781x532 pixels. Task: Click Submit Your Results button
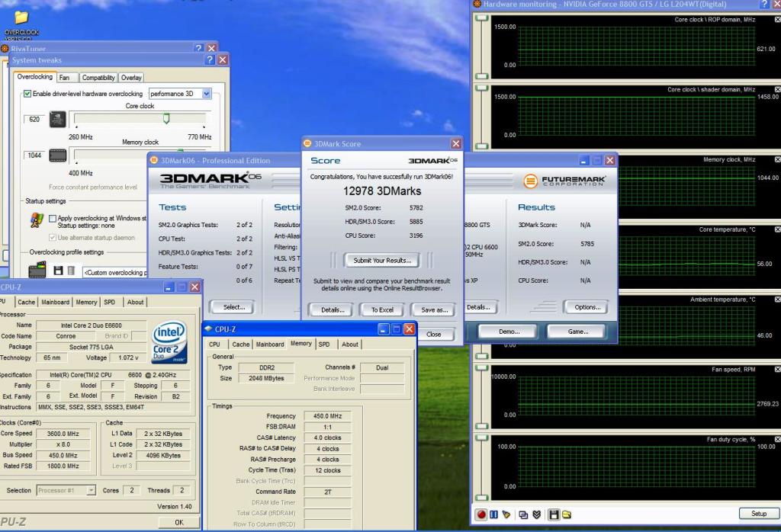coord(382,260)
